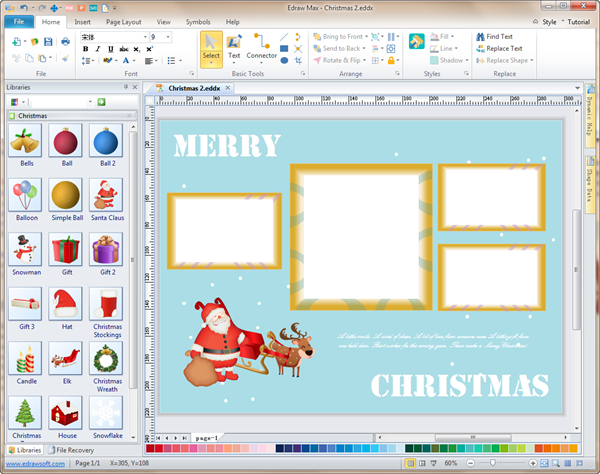Screen dimensions: 600x474
Task: Click the lock protection icon
Action: tap(391, 60)
